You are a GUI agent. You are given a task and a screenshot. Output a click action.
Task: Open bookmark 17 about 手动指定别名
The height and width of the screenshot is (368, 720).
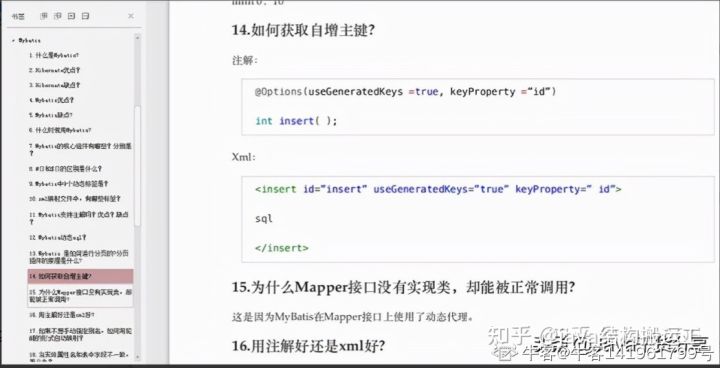[x=80, y=334]
